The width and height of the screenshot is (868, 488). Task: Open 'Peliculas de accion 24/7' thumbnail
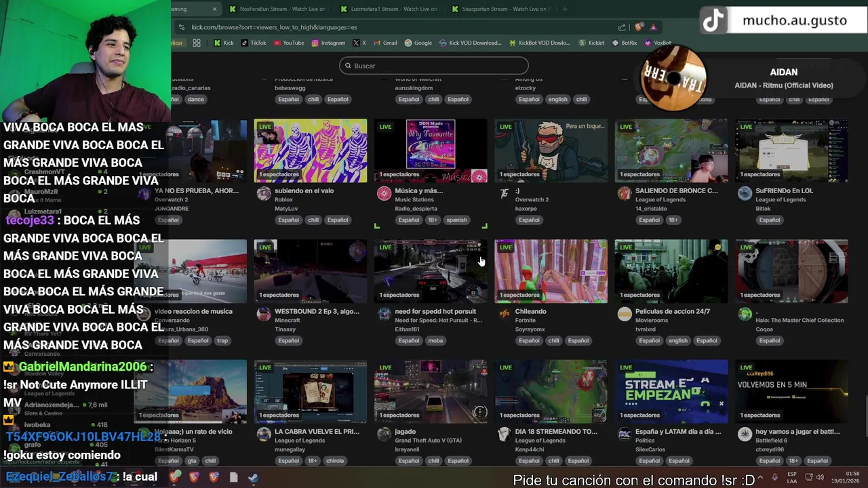click(x=671, y=271)
